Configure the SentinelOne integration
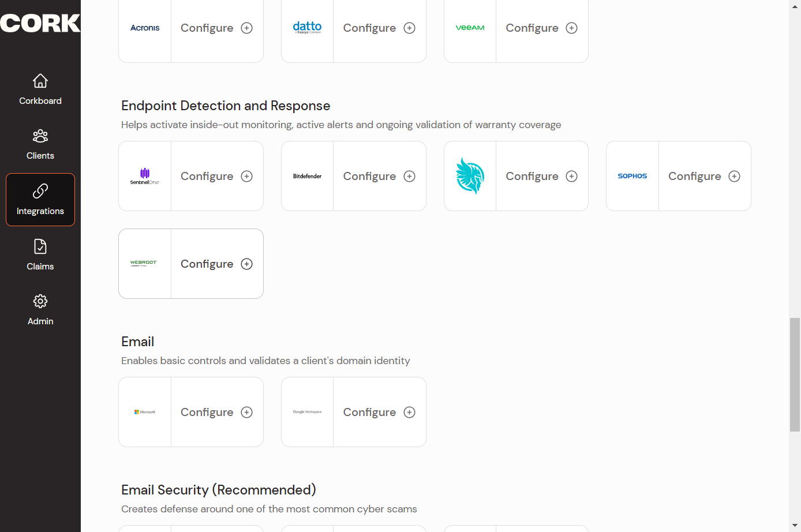 217,176
